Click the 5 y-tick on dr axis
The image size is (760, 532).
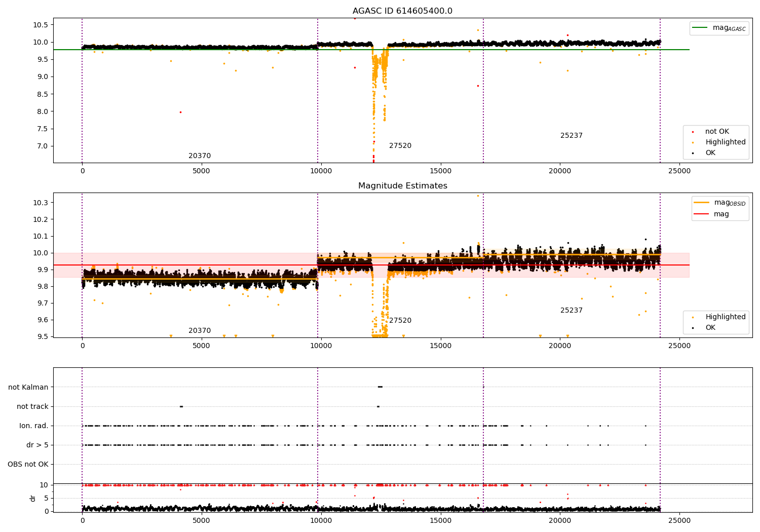point(46,499)
